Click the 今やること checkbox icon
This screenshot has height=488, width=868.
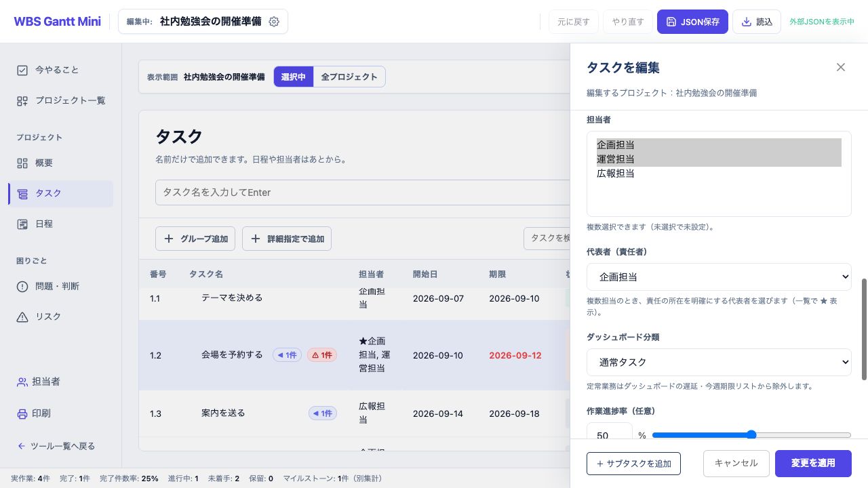point(22,70)
